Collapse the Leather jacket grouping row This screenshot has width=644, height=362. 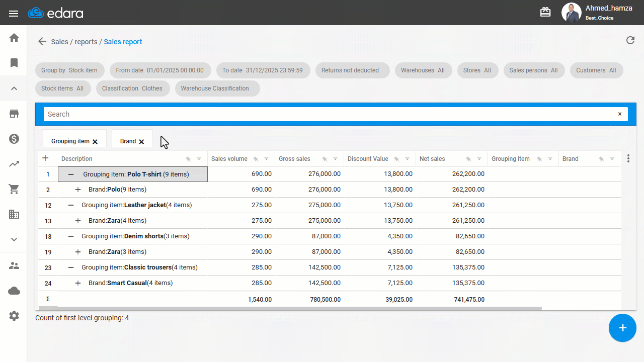(x=71, y=205)
